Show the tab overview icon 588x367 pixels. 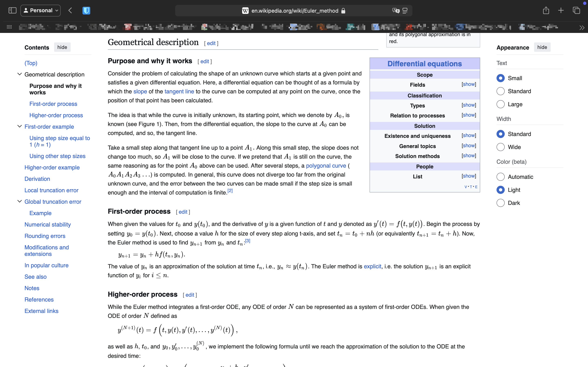[x=576, y=10]
